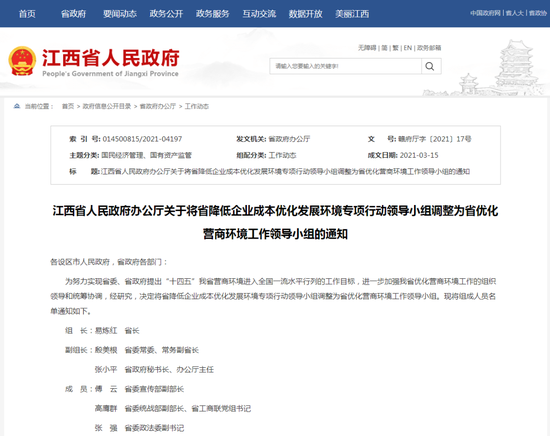Select 组配分类 value 工作动态
The height and width of the screenshot is (436, 550).
[282, 155]
